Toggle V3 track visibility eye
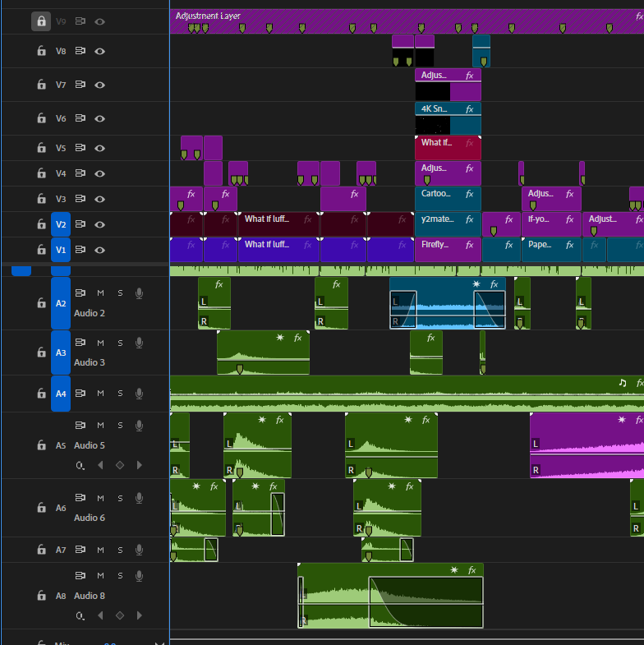Viewport: 644px width, 645px height. pos(100,199)
